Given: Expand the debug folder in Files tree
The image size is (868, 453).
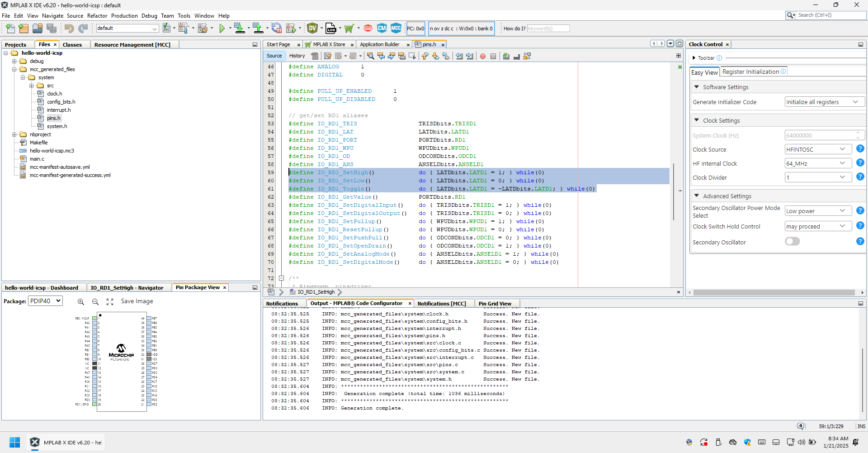Looking at the screenshot, I should pos(14,61).
